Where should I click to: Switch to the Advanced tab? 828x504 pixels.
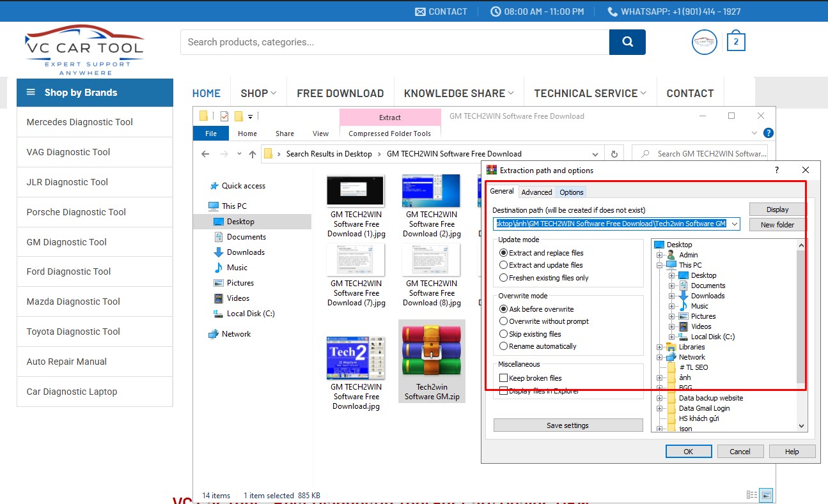[536, 192]
